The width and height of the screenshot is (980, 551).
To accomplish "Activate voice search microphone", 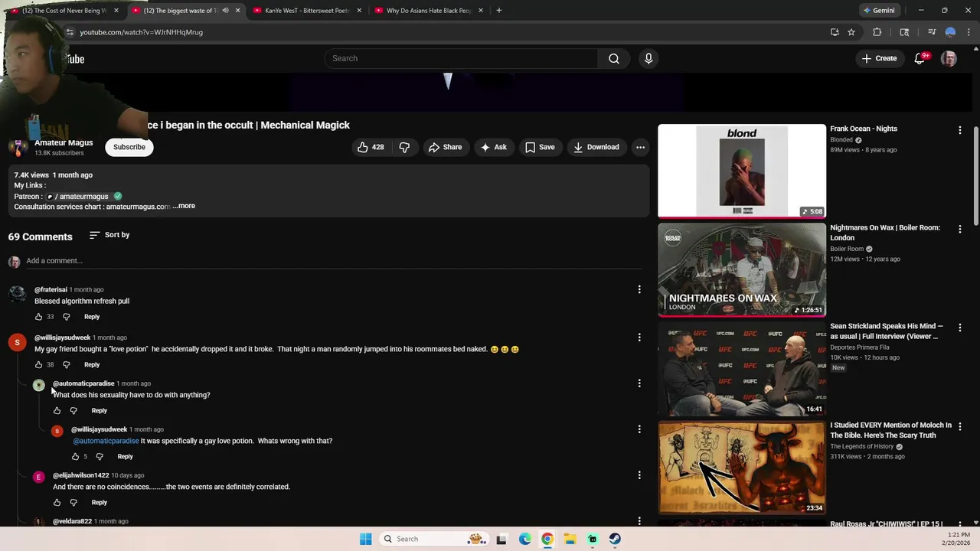I will 648,58.
